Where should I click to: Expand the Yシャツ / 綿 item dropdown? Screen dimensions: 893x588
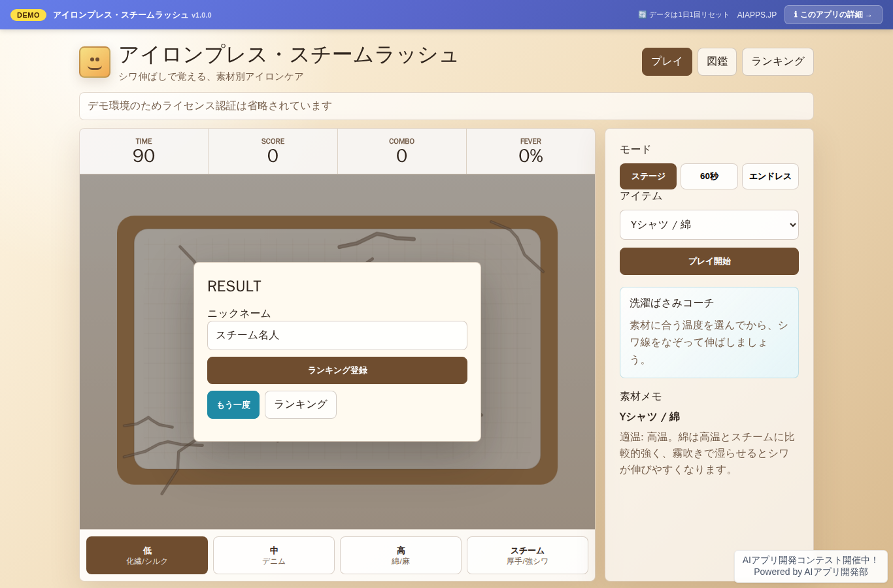click(x=709, y=225)
